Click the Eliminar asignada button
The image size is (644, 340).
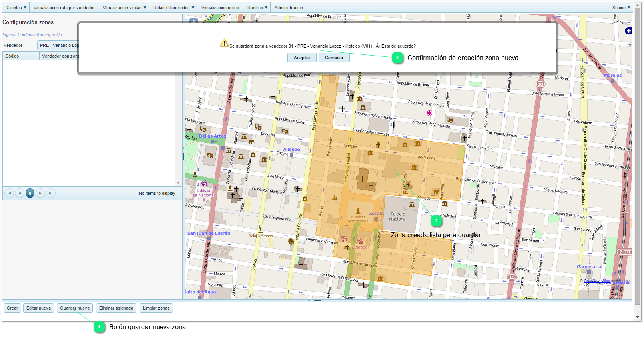pos(116,308)
